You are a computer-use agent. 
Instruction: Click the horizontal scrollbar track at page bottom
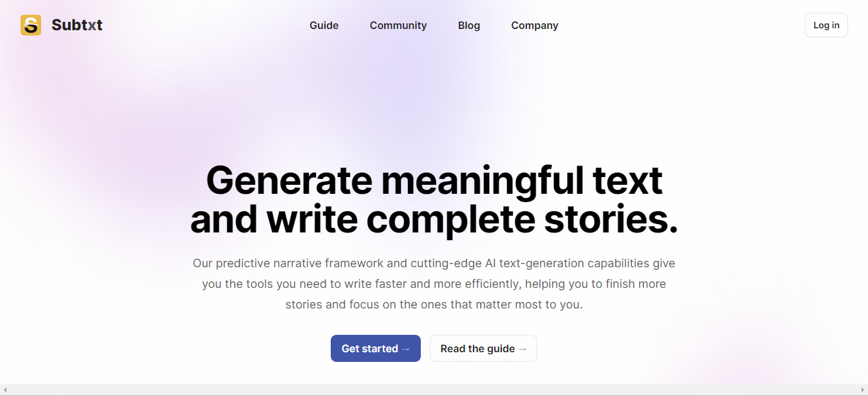click(434, 390)
